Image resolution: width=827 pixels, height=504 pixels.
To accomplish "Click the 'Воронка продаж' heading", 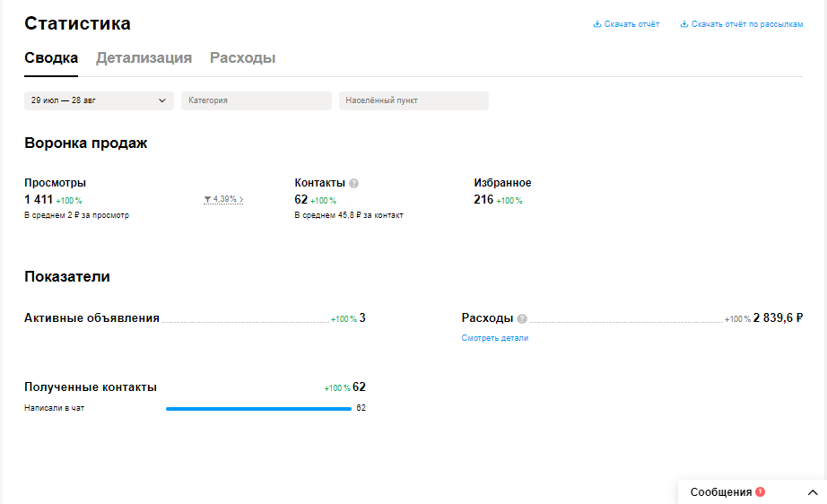I will click(86, 143).
